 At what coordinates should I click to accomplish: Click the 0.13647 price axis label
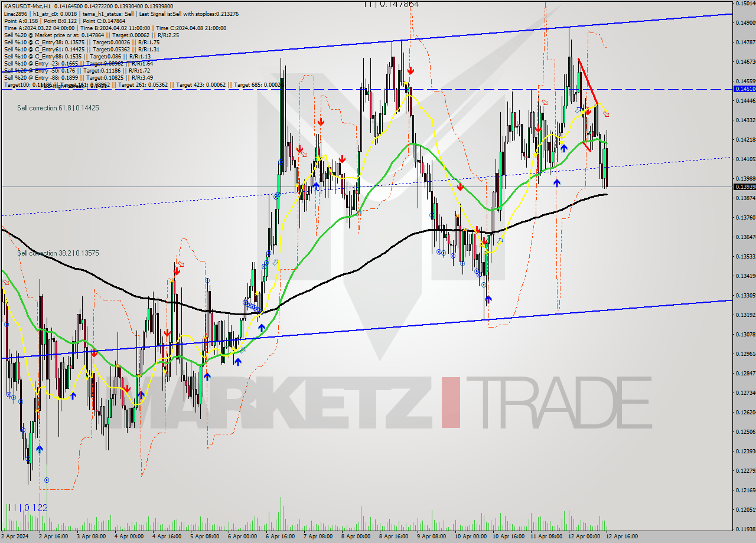(x=745, y=237)
